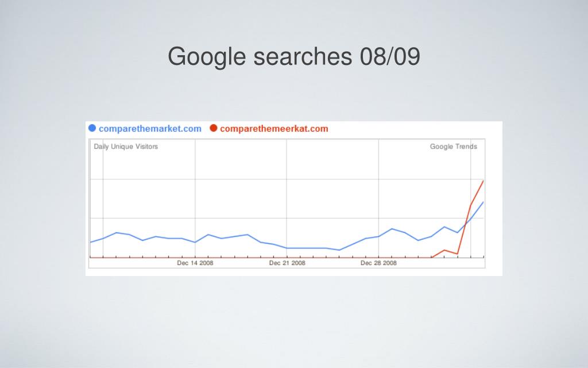
Task: Select the Dec 14 2008 axis label
Action: coord(195,263)
